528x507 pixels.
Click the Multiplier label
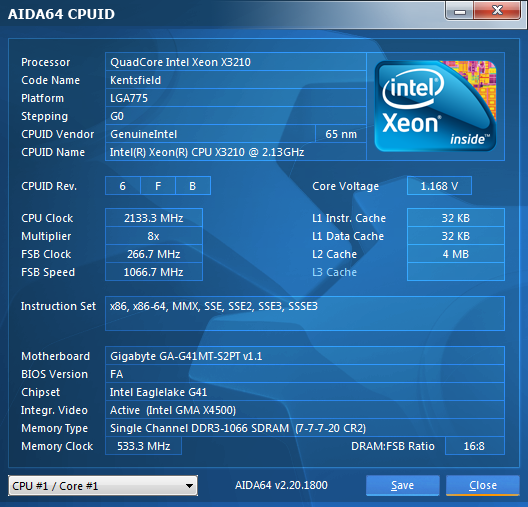pos(46,236)
